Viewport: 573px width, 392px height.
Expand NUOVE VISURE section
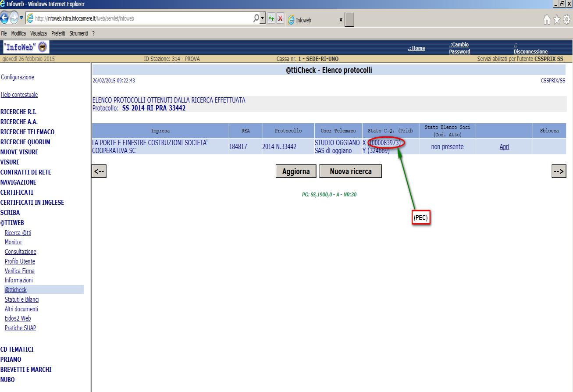point(19,152)
